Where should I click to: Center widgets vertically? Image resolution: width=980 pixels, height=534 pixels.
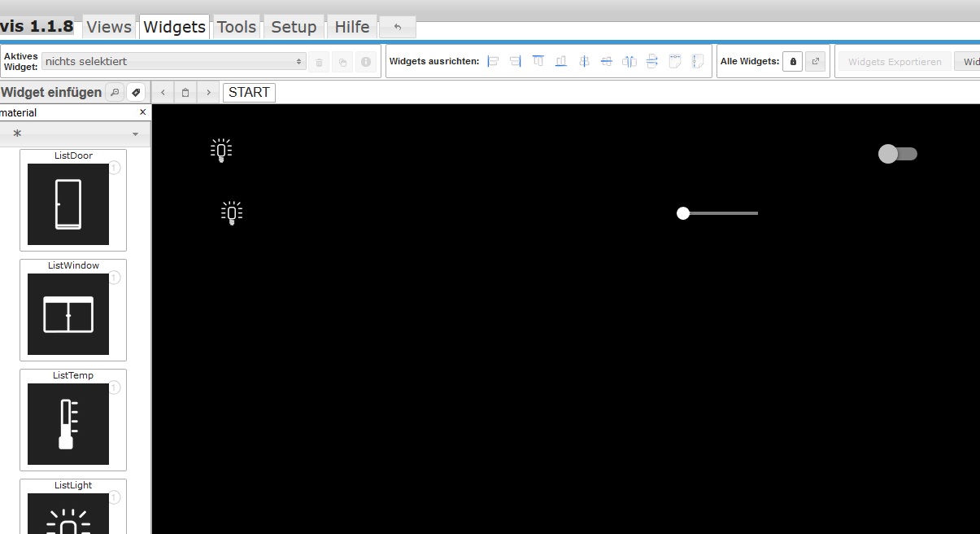(606, 61)
